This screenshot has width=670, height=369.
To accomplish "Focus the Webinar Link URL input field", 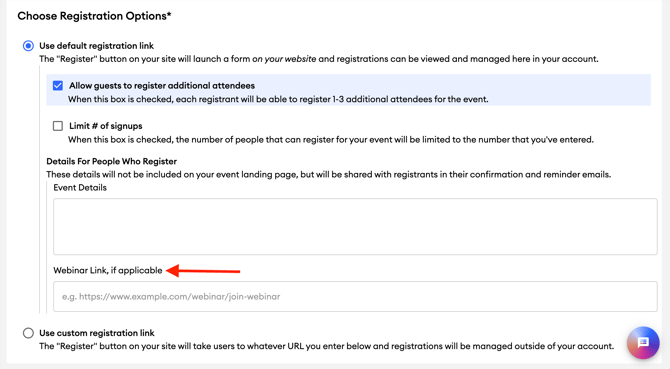I will (x=355, y=296).
